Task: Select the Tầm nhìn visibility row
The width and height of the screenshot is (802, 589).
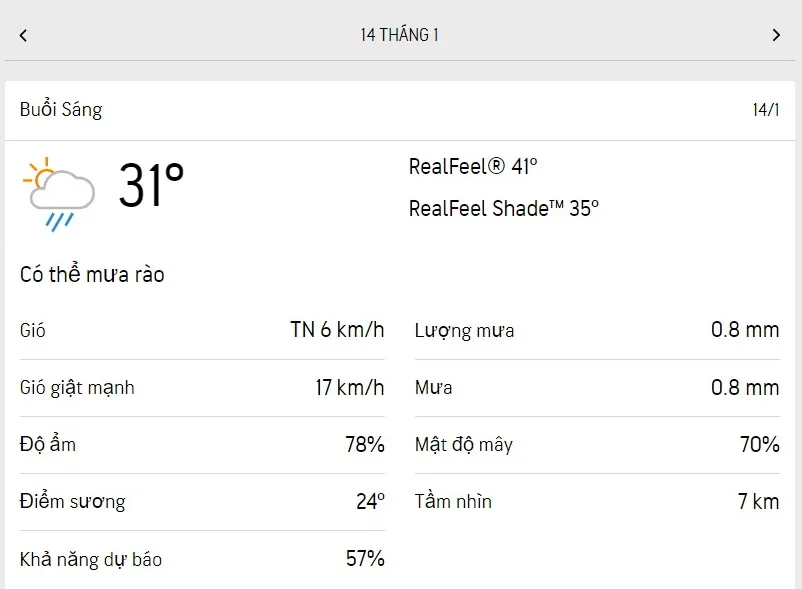Action: 596,501
